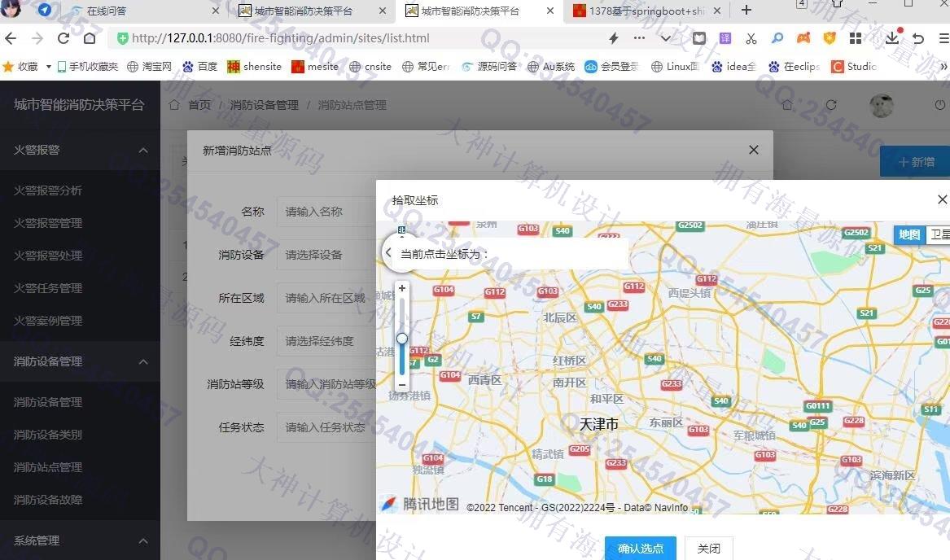This screenshot has height=560, width=950.
Task: Click the map zoom-out minus button
Action: tap(401, 384)
